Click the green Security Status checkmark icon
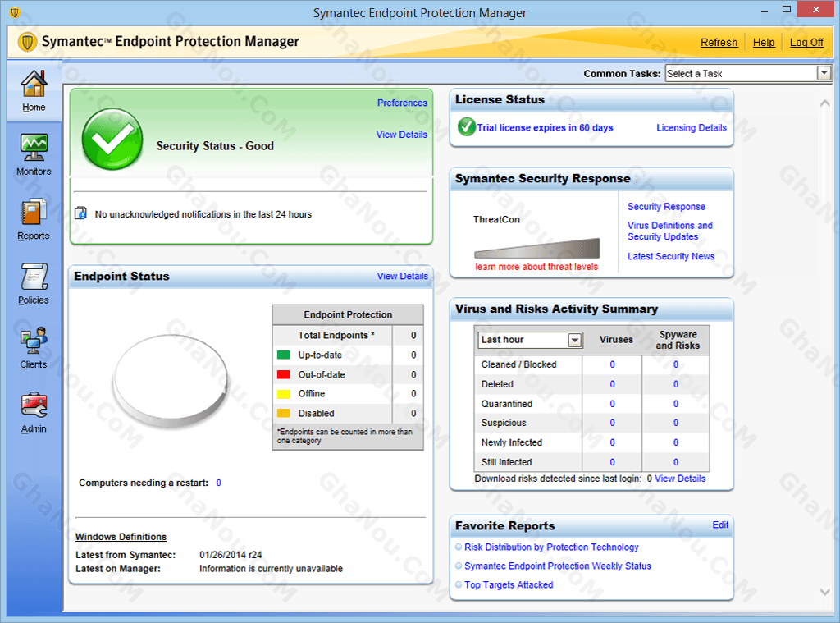The image size is (840, 623). (112, 140)
